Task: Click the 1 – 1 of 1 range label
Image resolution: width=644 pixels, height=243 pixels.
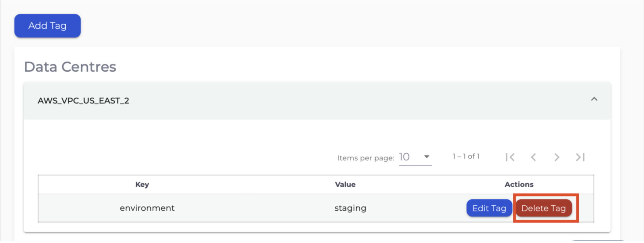Action: click(466, 156)
